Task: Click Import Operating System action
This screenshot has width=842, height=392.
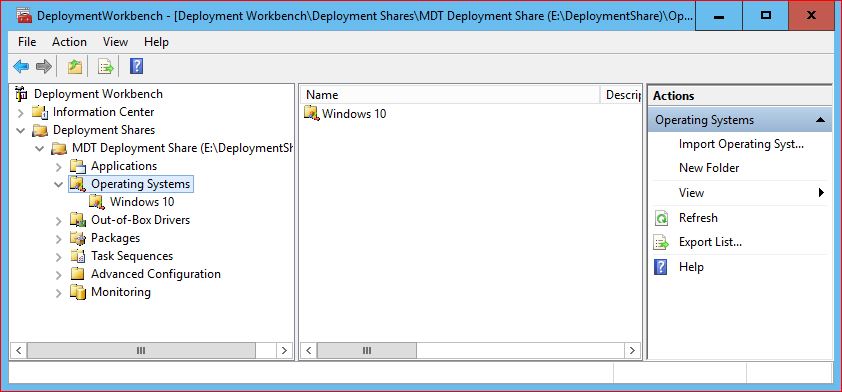Action: coord(741,144)
